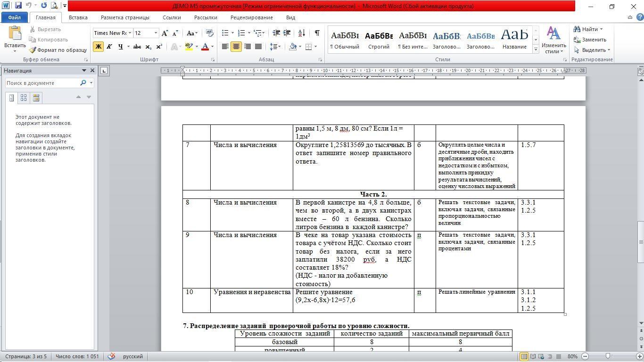The image size is (644, 362).
Task: Expand the font size dropdown list
Action: [x=156, y=33]
